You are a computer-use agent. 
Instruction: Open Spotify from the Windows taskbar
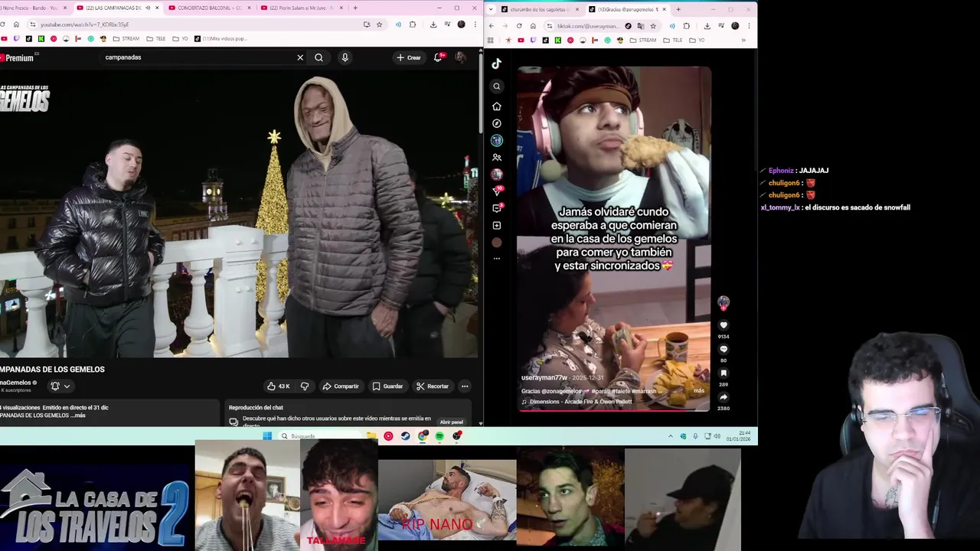[439, 436]
